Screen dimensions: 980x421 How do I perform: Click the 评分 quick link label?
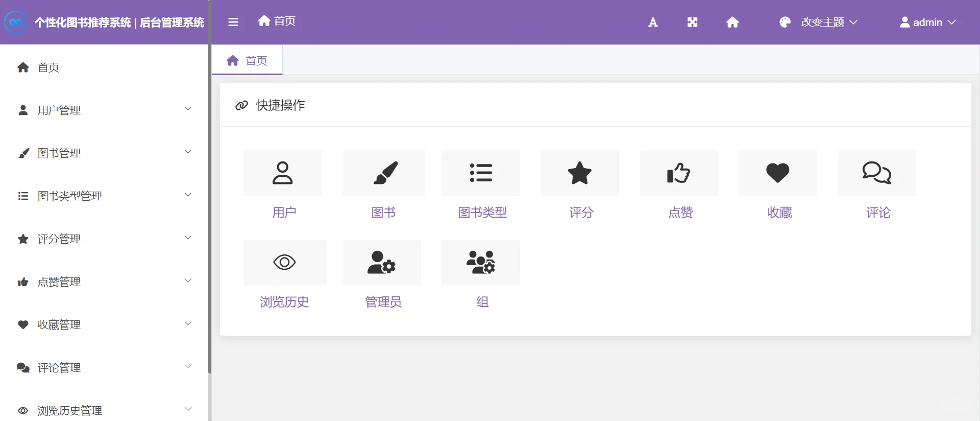coord(581,213)
